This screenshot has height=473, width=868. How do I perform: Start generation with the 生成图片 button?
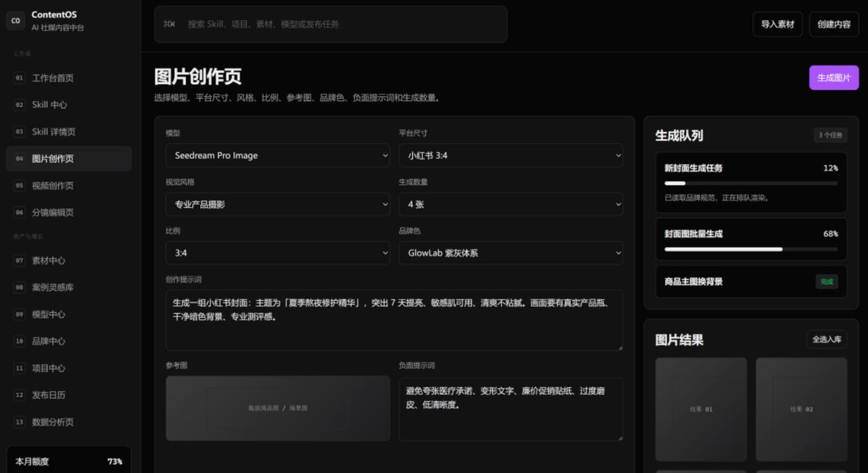click(x=834, y=78)
